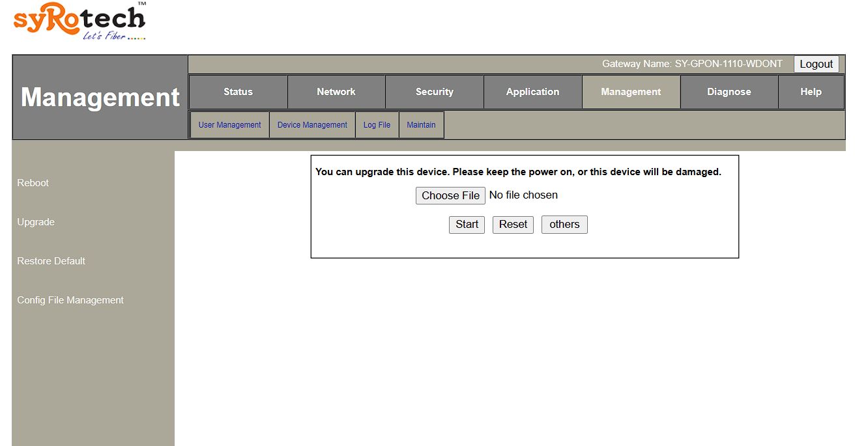Select the Maintain submenu
The height and width of the screenshot is (446, 868).
(x=421, y=125)
